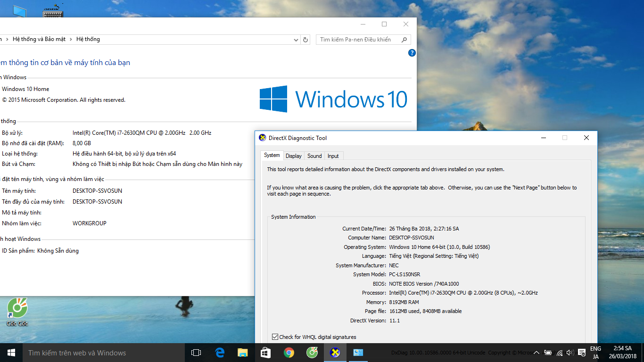The height and width of the screenshot is (362, 644).
Task: Select the System Model value PC-LS150NSR
Action: [x=405, y=274]
